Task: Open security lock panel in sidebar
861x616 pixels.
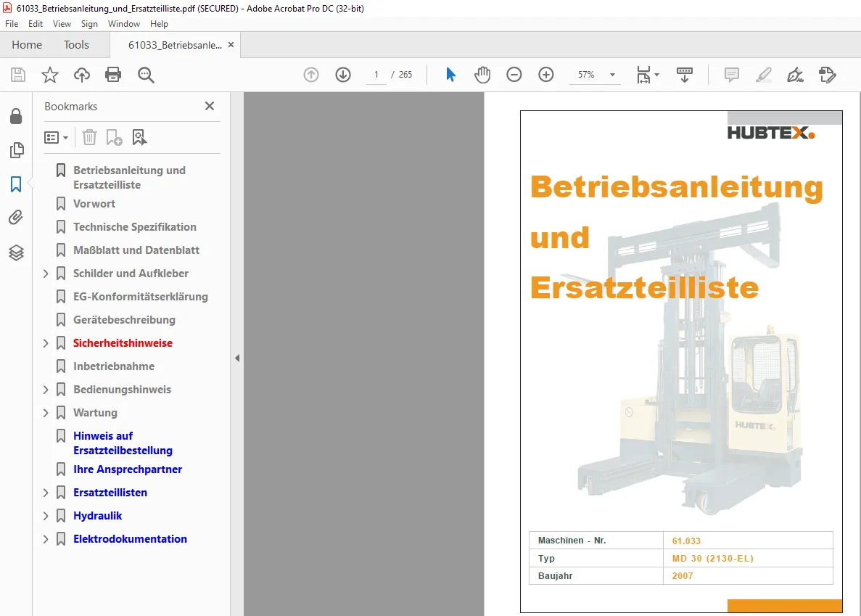Action: pos(17,116)
